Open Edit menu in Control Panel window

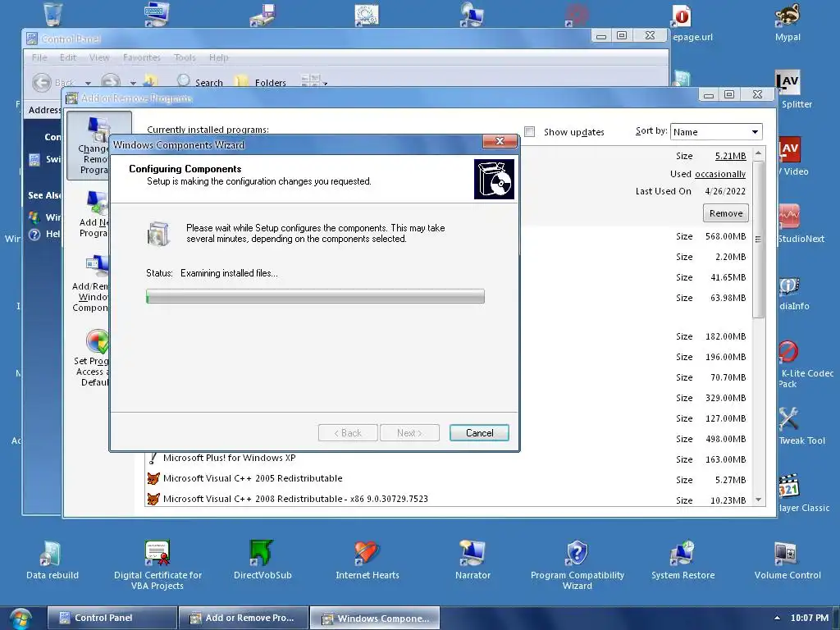tap(67, 57)
